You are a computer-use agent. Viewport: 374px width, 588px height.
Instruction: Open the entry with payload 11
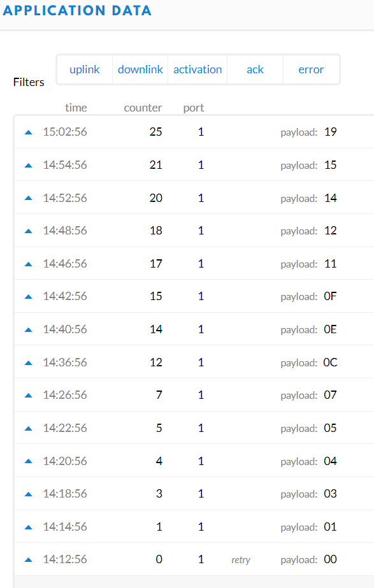click(x=194, y=263)
